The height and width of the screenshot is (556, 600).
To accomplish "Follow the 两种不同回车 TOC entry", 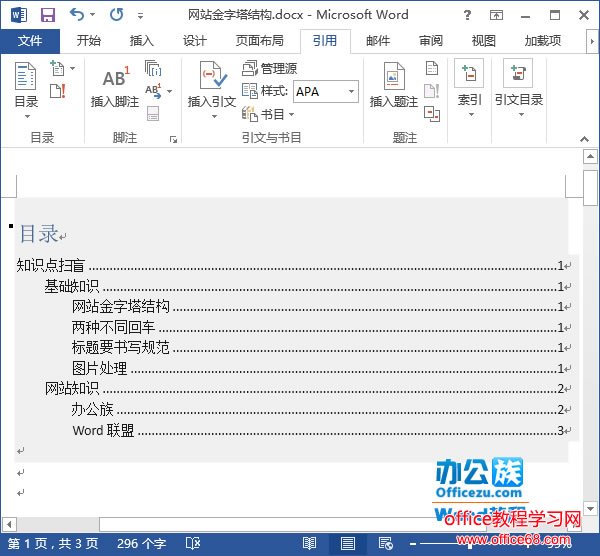I will [321, 327].
